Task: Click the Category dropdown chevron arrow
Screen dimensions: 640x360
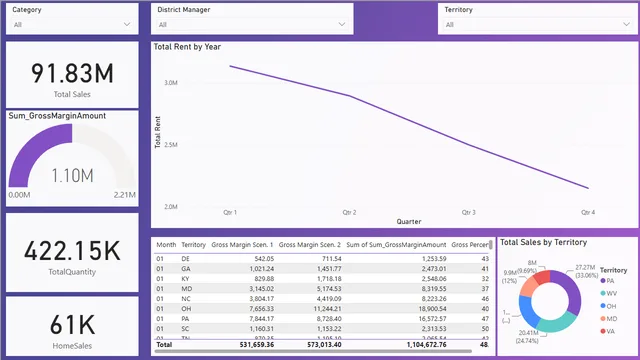Action: [127, 24]
